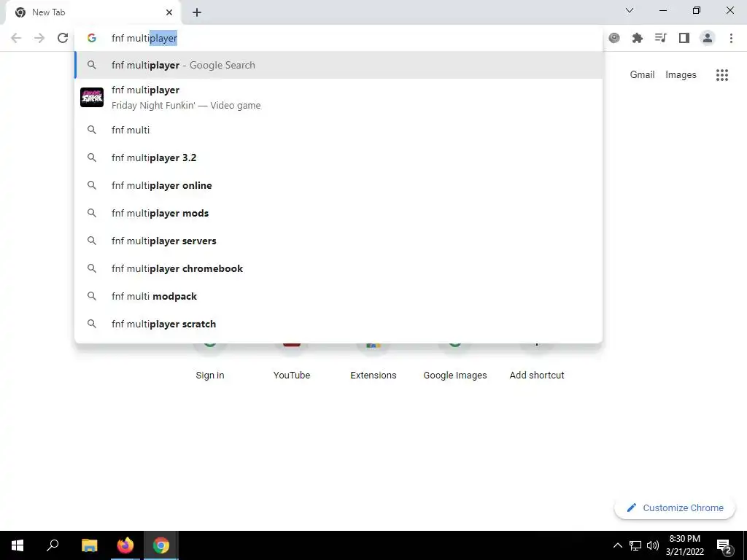Click the Google G icon in address bar
The image size is (747, 560).
(92, 38)
